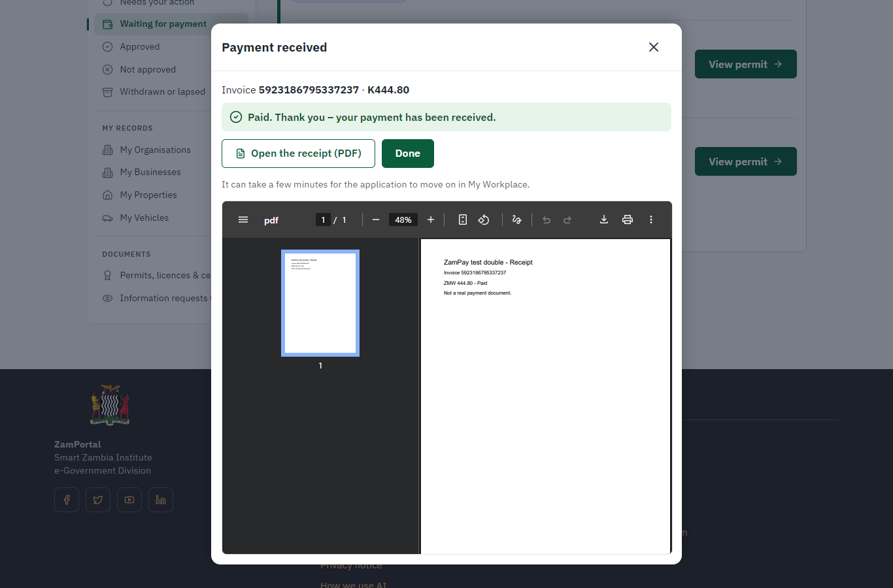The image size is (893, 588).
Task: Zoom out with the PDF minus icon
Action: 376,220
